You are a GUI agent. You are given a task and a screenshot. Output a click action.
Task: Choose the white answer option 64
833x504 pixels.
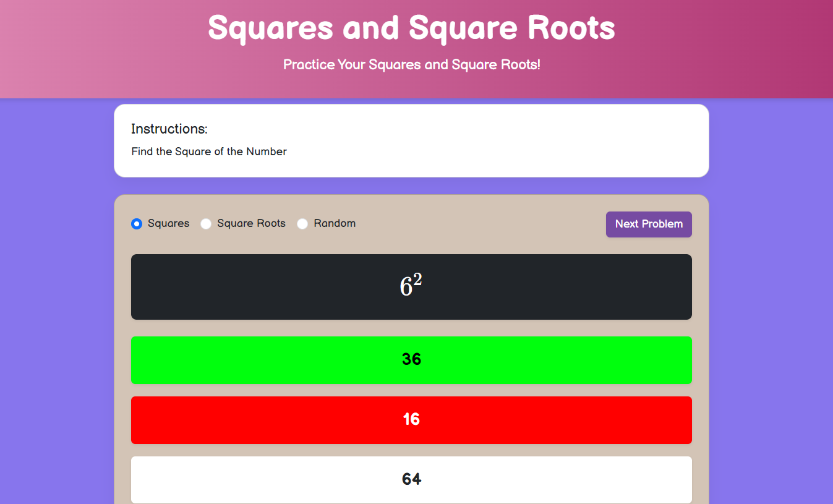click(411, 479)
